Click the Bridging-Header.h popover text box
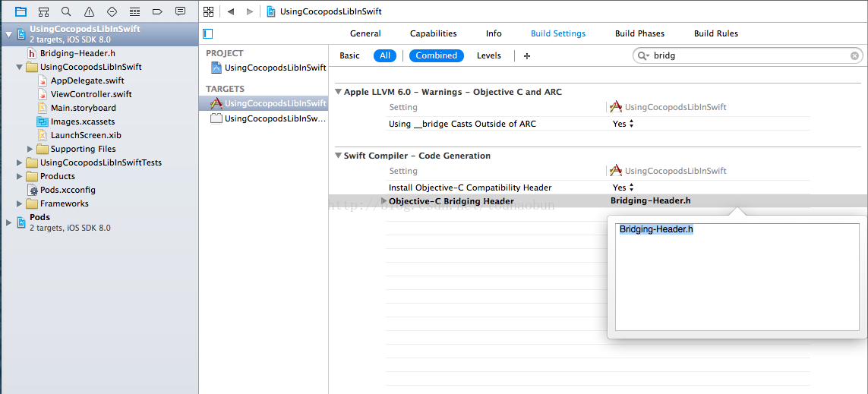This screenshot has width=868, height=394. tap(737, 276)
